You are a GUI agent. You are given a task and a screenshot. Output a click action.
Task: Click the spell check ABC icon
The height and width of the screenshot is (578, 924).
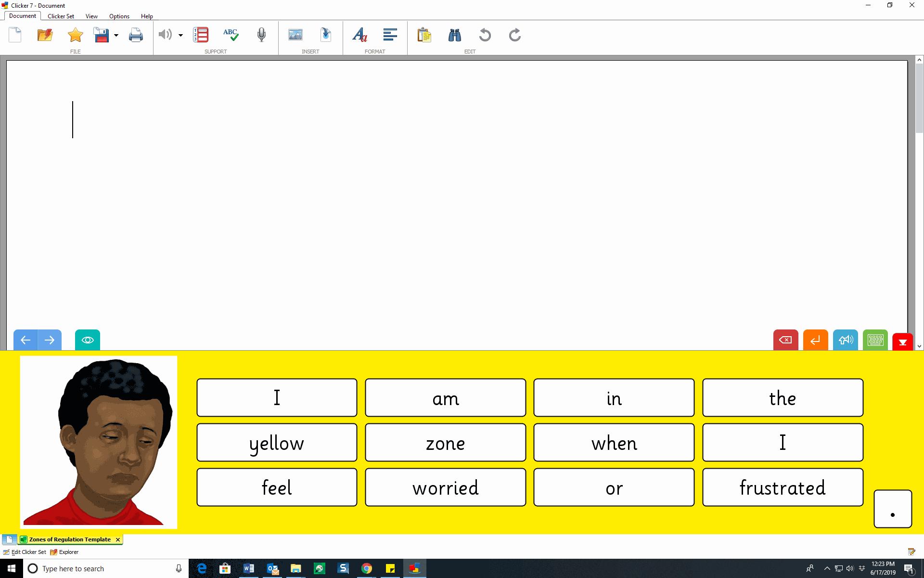231,35
